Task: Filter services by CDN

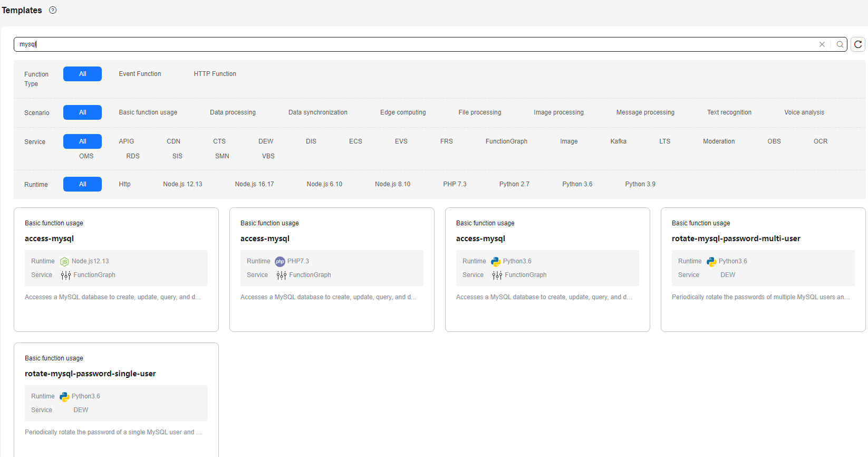Action: [173, 141]
